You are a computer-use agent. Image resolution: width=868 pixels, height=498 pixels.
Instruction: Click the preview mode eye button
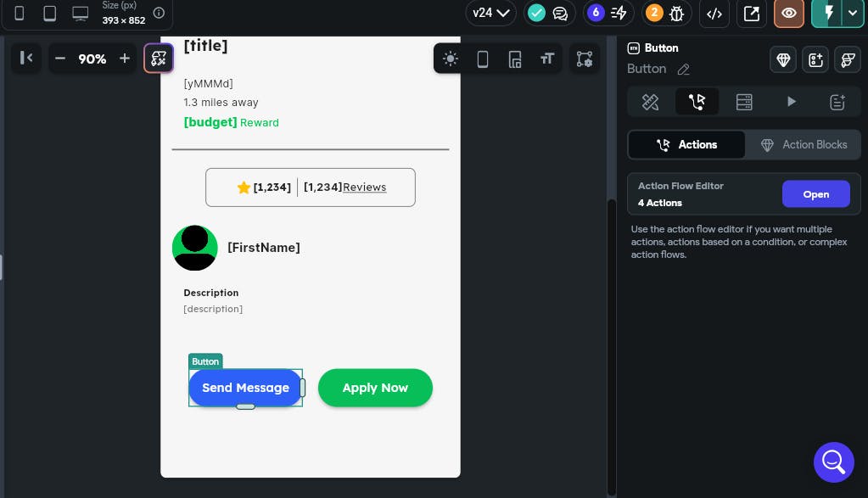click(x=789, y=14)
